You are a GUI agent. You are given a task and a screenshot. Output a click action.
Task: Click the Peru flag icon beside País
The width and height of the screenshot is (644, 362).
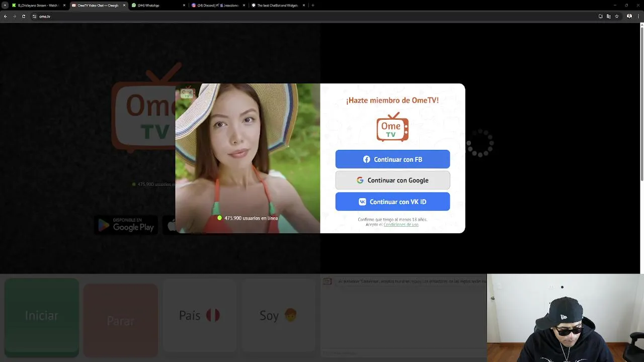pyautogui.click(x=213, y=315)
